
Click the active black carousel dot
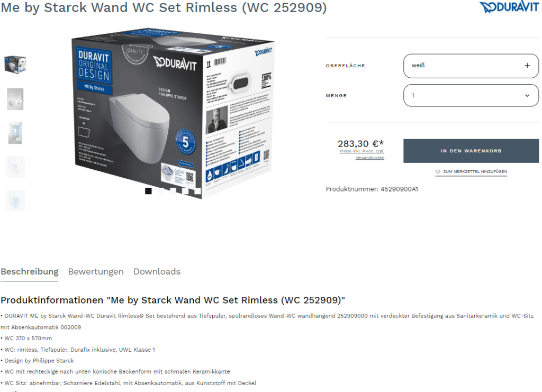coord(148,191)
